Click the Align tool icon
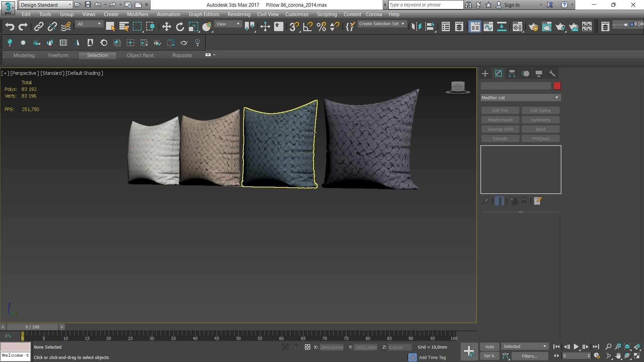The height and width of the screenshot is (362, 644). pyautogui.click(x=430, y=26)
